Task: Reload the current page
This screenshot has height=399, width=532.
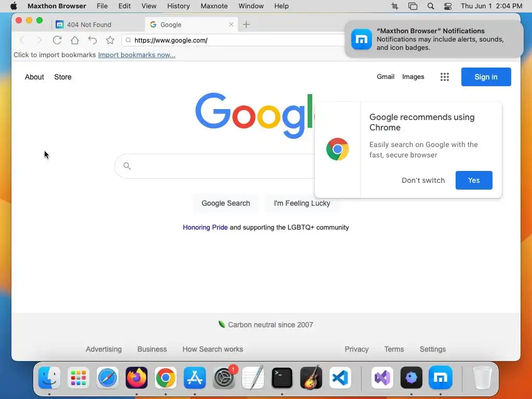Action: coord(57,40)
